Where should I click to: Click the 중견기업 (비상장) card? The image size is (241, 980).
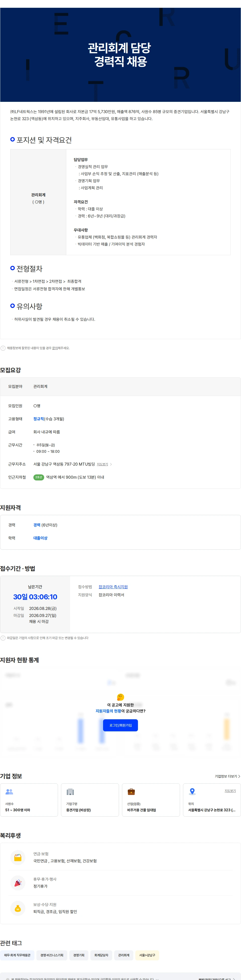(x=90, y=800)
